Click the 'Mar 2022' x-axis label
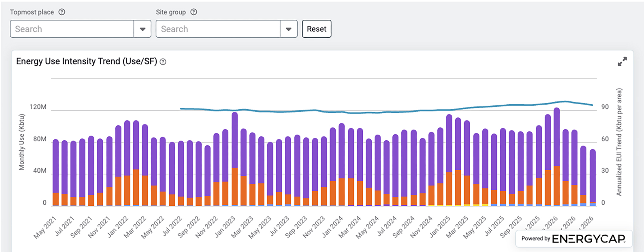This screenshot has height=252, width=644. [135, 227]
